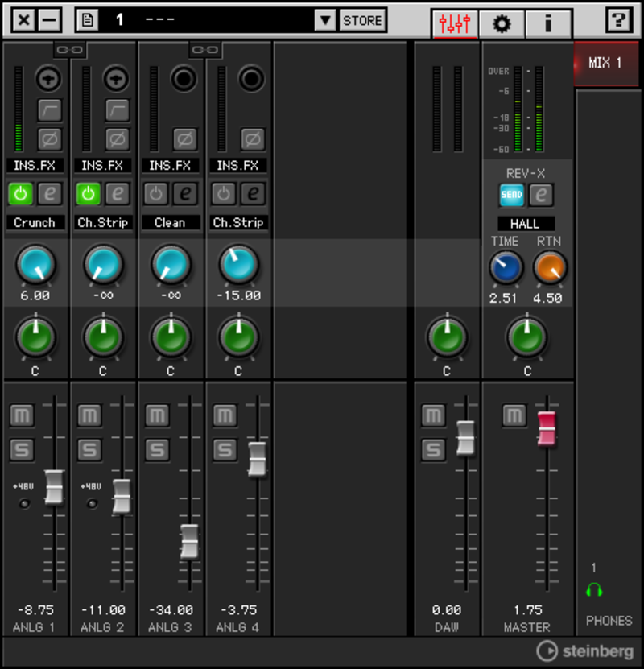This screenshot has width=644, height=669.
Task: Click the red MASTER fader handle
Action: coord(547,429)
